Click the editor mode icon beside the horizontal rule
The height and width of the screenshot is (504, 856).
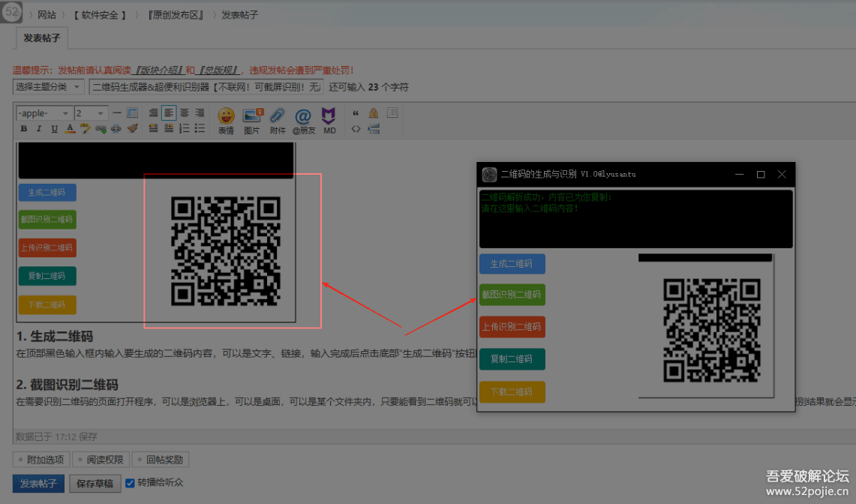click(132, 113)
